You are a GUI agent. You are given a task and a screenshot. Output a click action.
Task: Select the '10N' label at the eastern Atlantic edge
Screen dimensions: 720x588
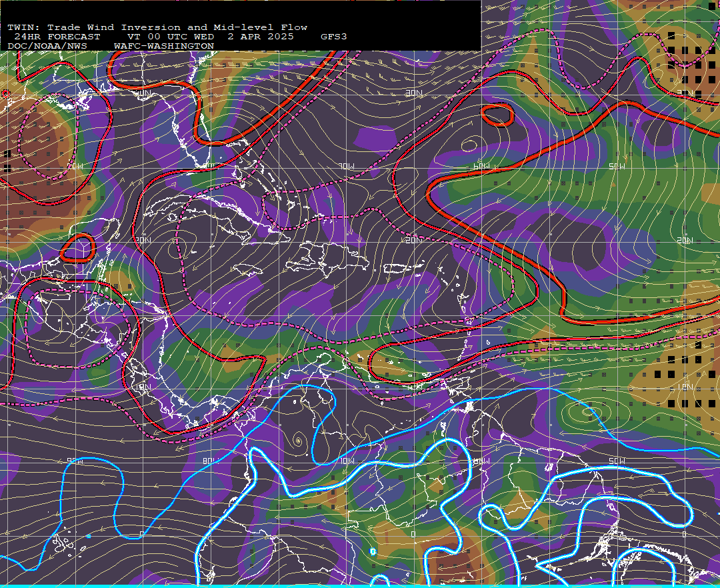click(685, 387)
